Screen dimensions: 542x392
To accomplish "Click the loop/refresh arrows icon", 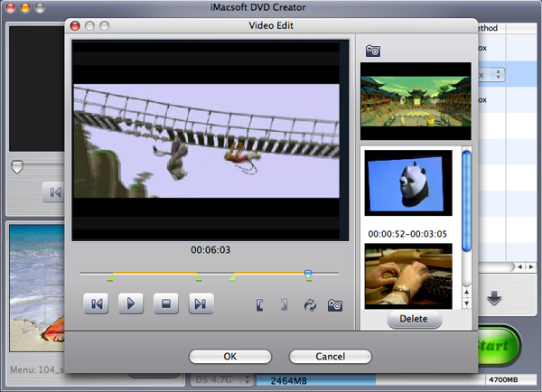I will 310,305.
